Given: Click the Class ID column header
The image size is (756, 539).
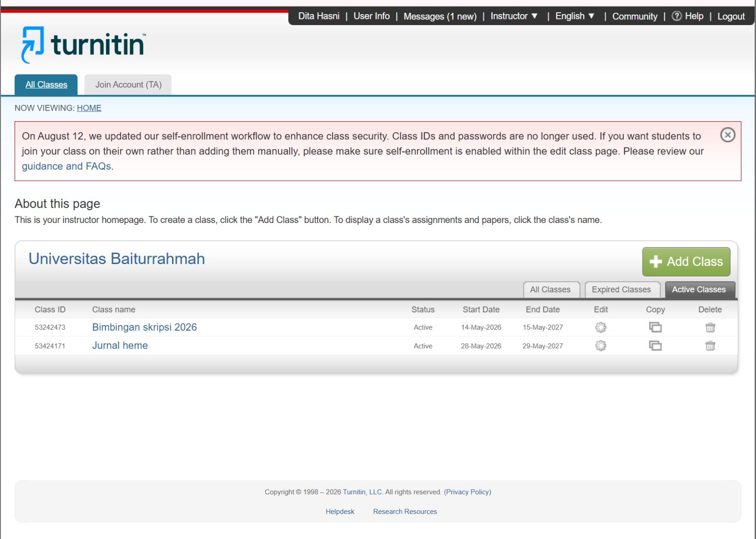Looking at the screenshot, I should (50, 310).
